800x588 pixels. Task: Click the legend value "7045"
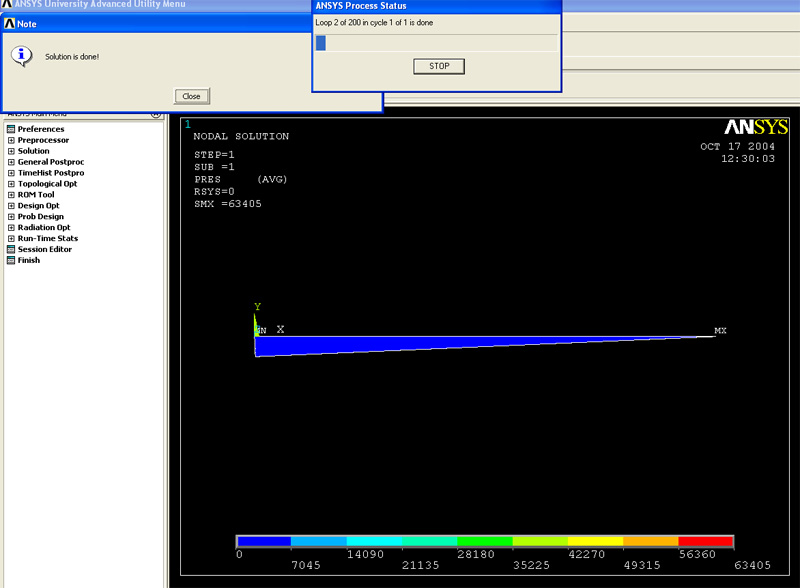(306, 566)
